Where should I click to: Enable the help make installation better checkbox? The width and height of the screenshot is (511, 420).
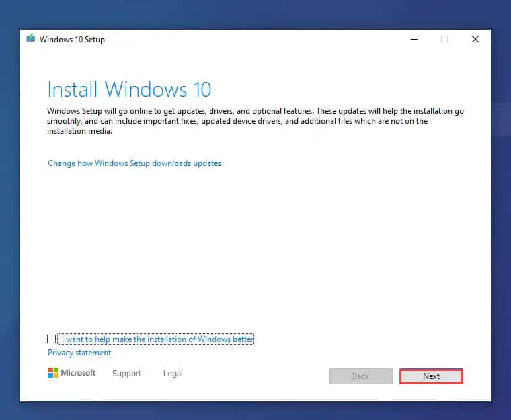(x=51, y=339)
